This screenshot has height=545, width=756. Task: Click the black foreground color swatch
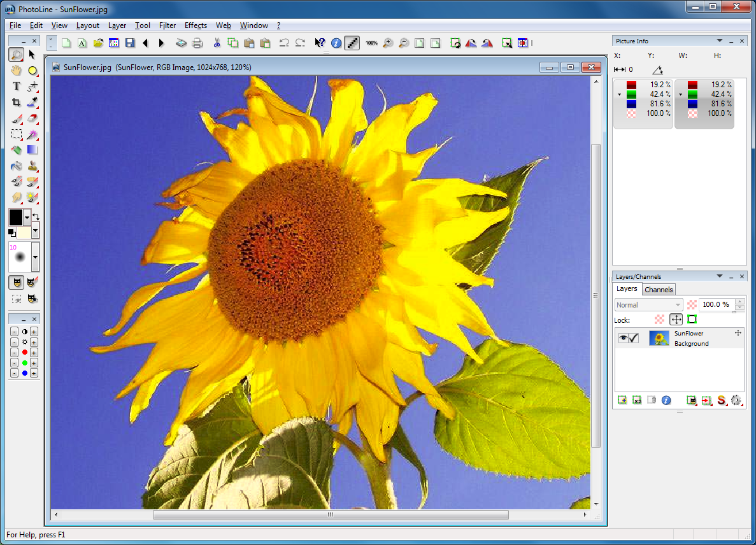16,217
